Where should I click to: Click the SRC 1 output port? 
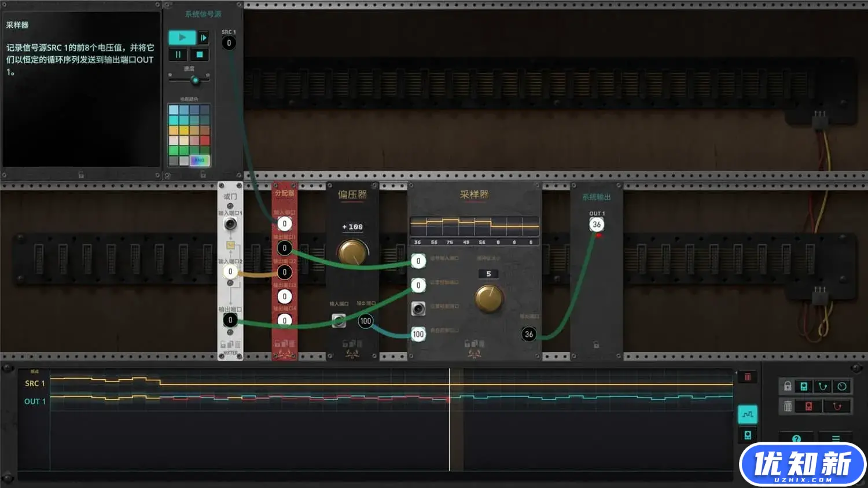[x=229, y=43]
